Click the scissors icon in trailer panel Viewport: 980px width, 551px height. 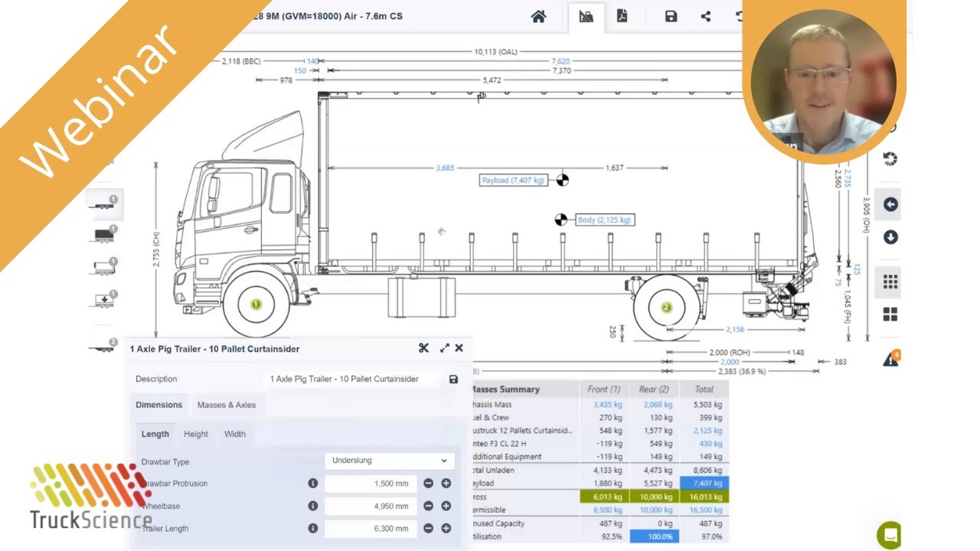[x=423, y=348]
